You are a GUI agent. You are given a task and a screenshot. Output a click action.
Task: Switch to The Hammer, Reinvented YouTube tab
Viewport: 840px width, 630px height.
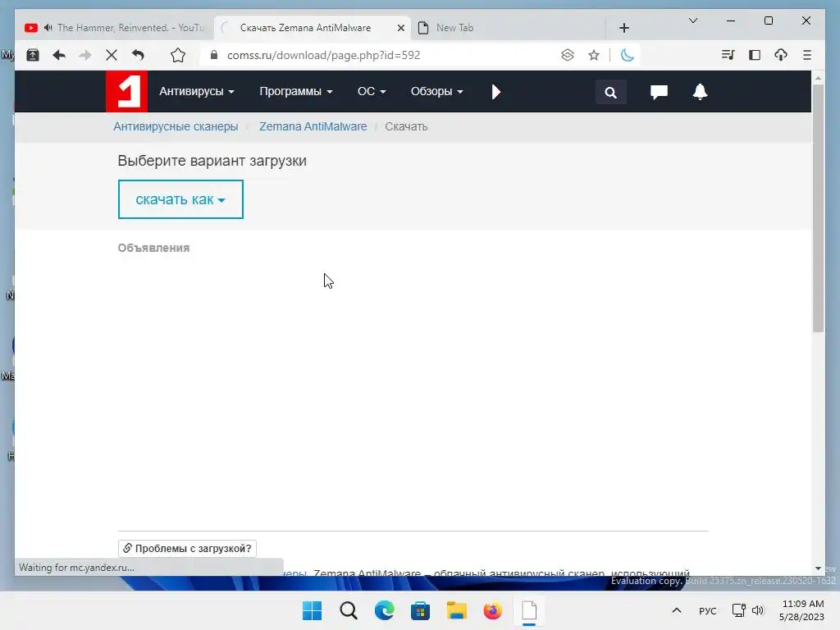(x=115, y=28)
